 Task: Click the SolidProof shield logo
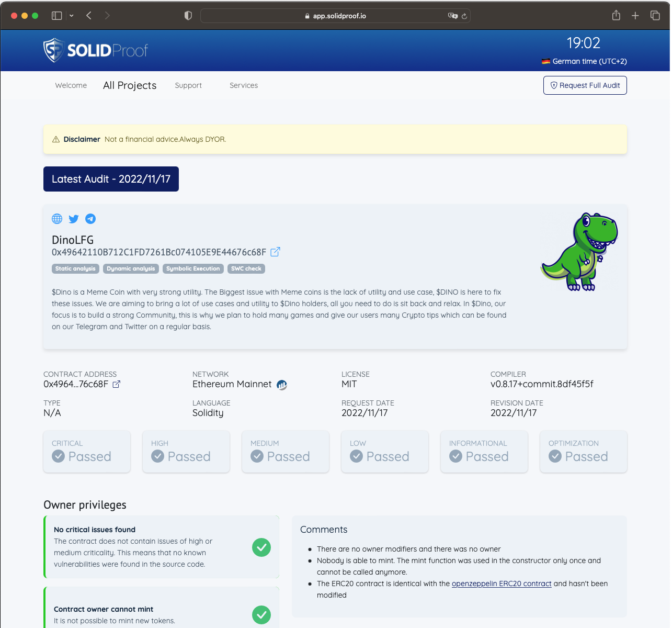point(53,50)
